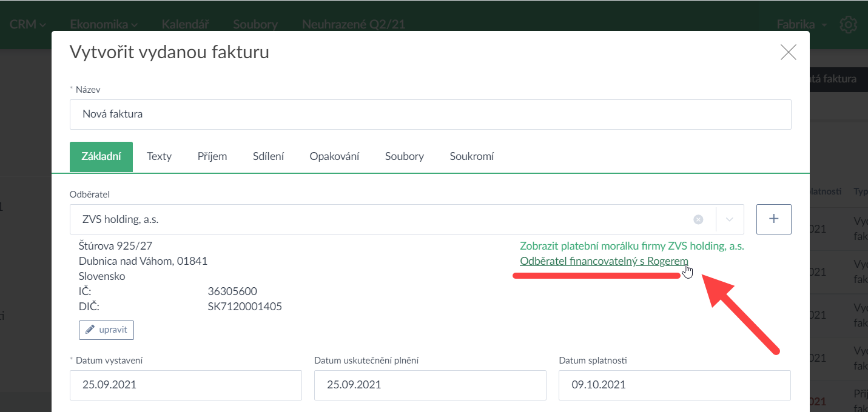Click Odběratel financovatelný s Rogerem link
Image resolution: width=868 pixels, height=412 pixels.
click(x=604, y=261)
